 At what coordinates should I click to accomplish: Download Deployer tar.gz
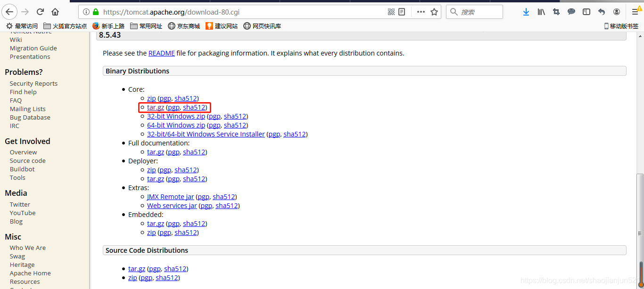[x=156, y=179]
